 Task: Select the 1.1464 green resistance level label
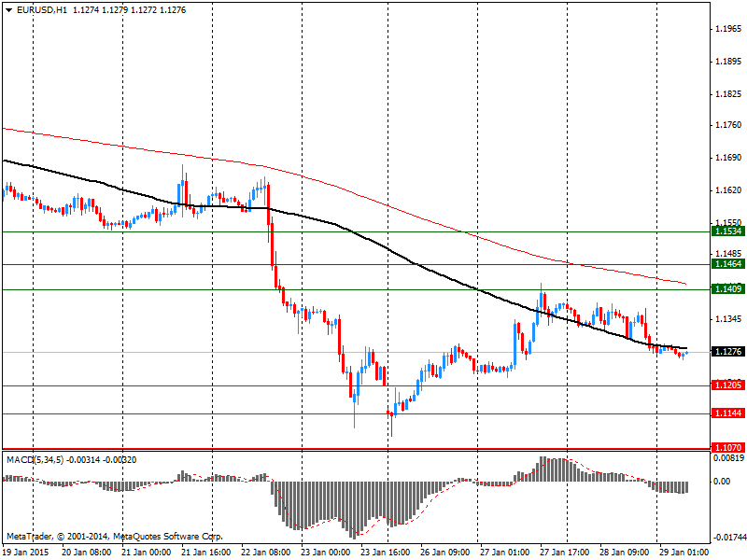[x=728, y=264]
